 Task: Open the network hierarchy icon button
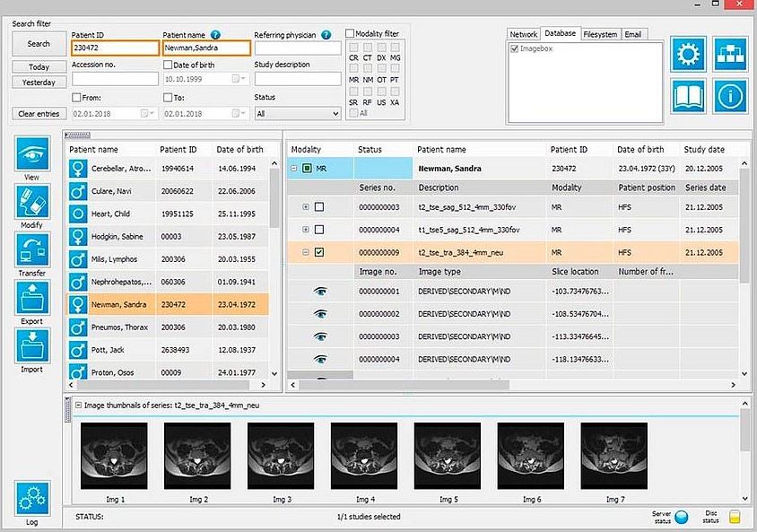[730, 54]
